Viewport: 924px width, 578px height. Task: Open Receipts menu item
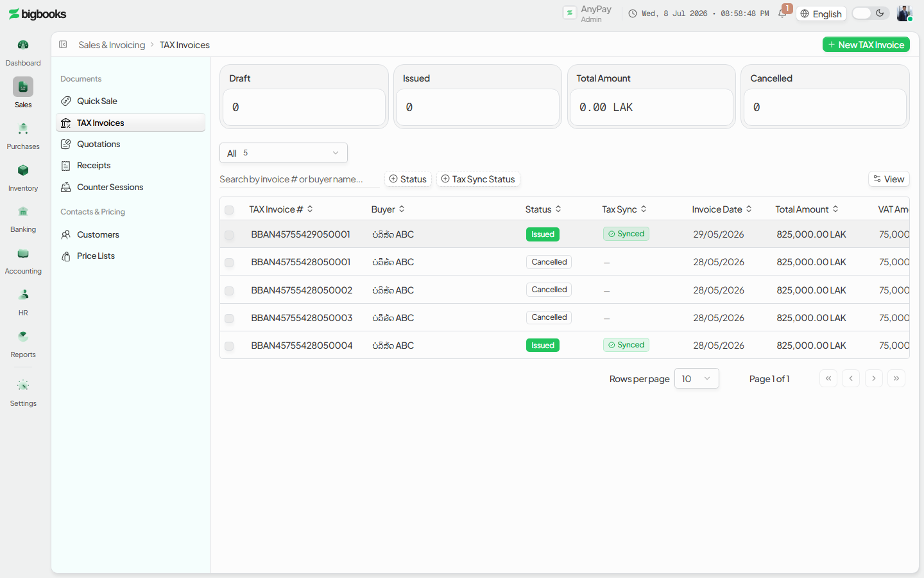point(131,165)
